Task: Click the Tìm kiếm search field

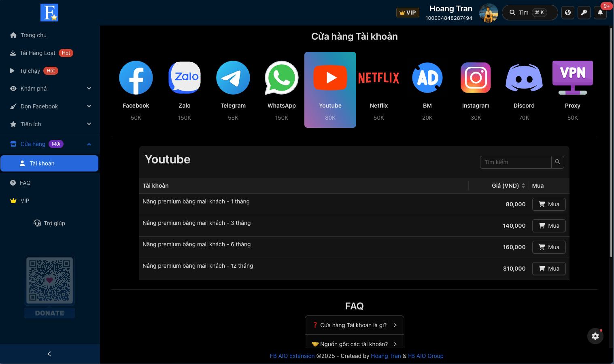Action: tap(516, 162)
